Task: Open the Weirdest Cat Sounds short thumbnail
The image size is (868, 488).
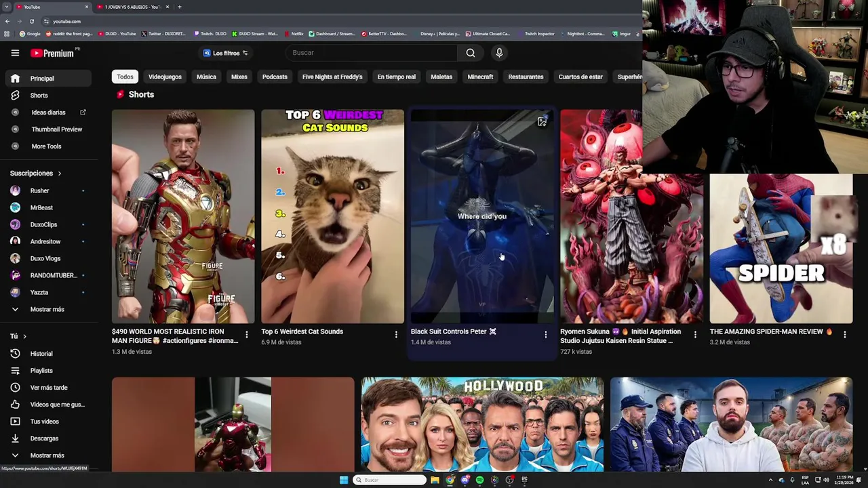Action: point(332,216)
